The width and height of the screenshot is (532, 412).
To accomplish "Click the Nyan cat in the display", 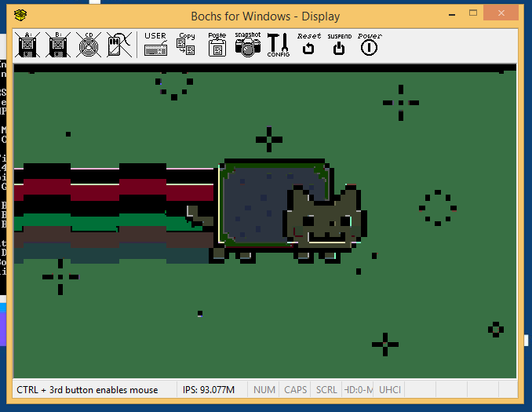I will coord(279,210).
